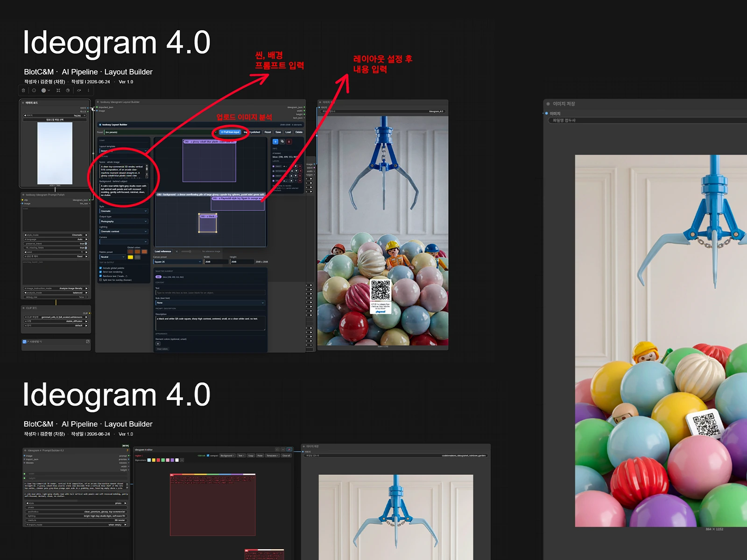Click the blue plus add-element button
The height and width of the screenshot is (560, 747).
tap(275, 141)
